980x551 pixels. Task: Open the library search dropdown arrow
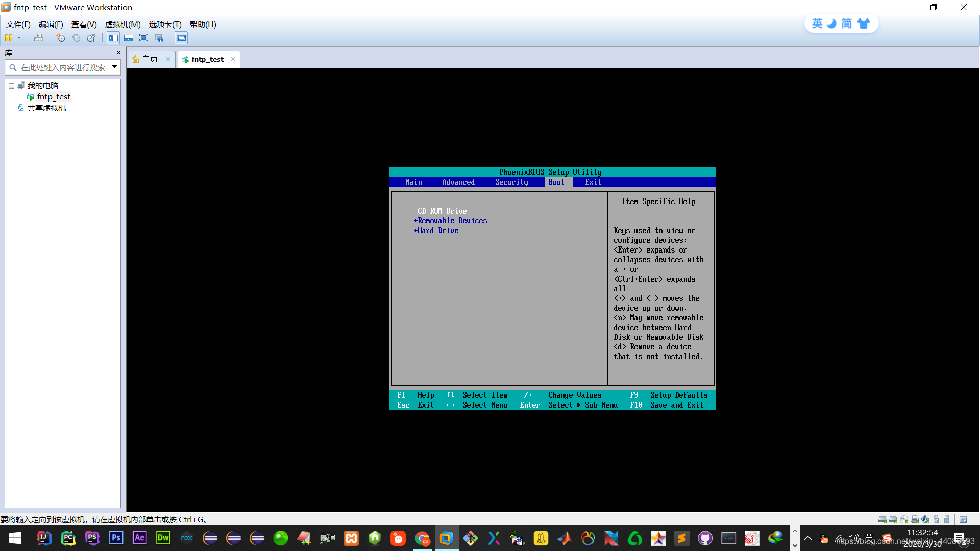pyautogui.click(x=115, y=67)
